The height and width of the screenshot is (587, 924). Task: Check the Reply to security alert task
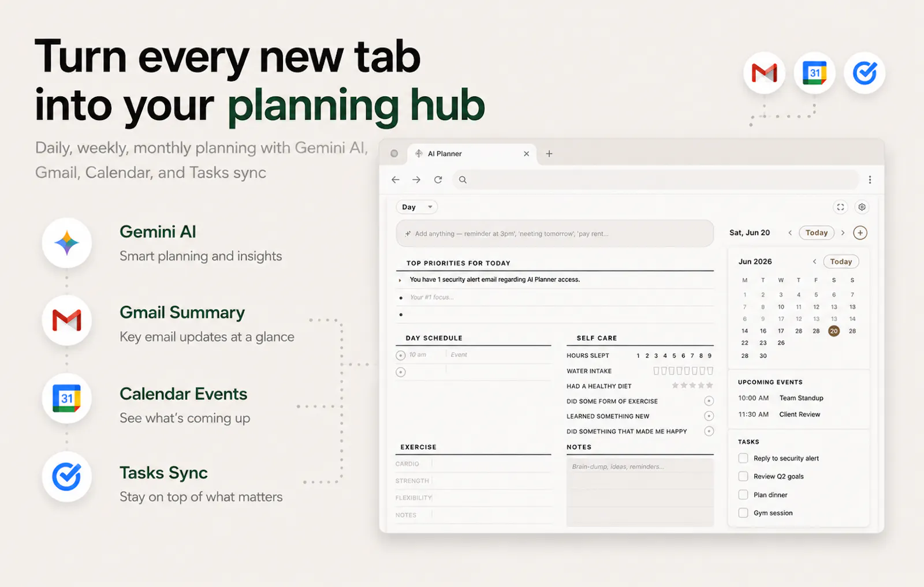pos(743,458)
